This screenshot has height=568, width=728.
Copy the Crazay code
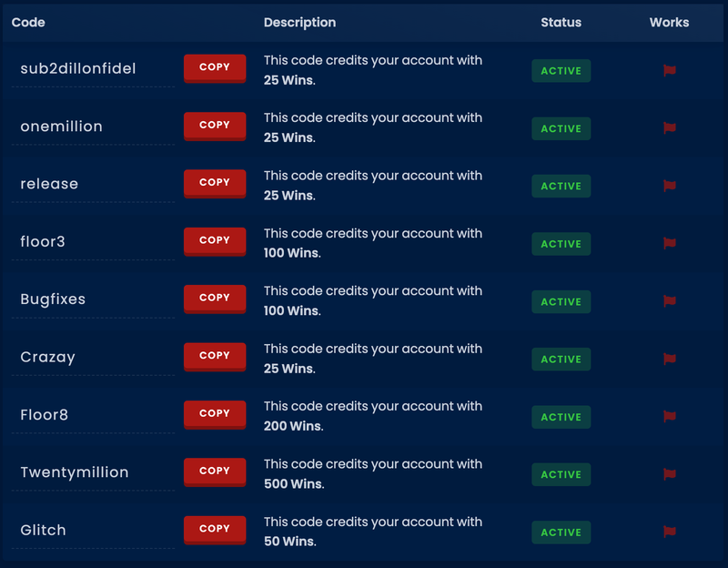(215, 357)
